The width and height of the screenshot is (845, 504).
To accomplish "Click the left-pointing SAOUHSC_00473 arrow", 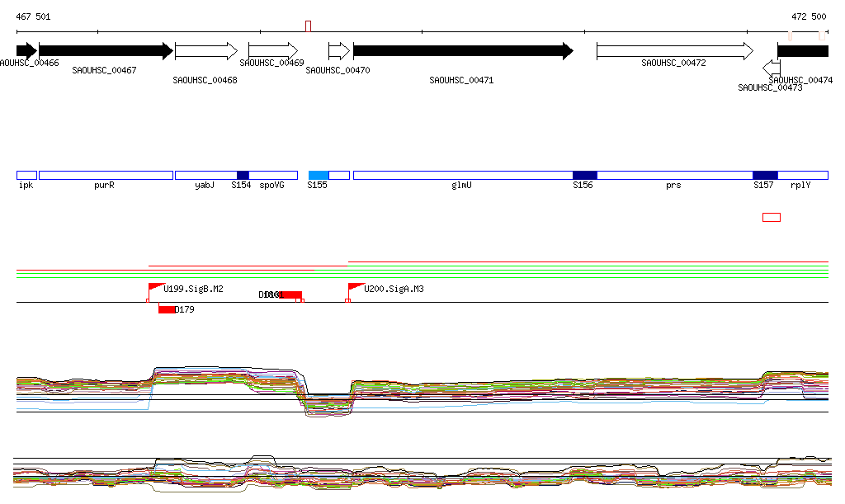I will point(772,68).
